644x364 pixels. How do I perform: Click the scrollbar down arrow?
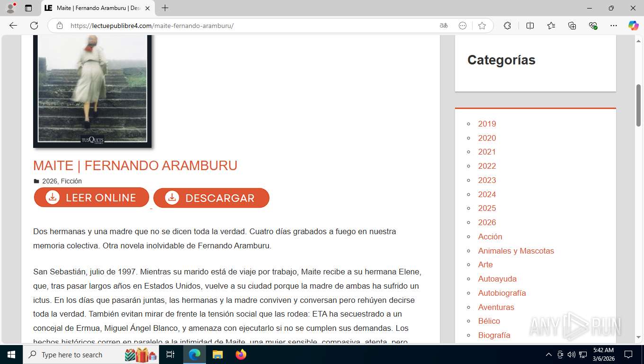point(638,337)
